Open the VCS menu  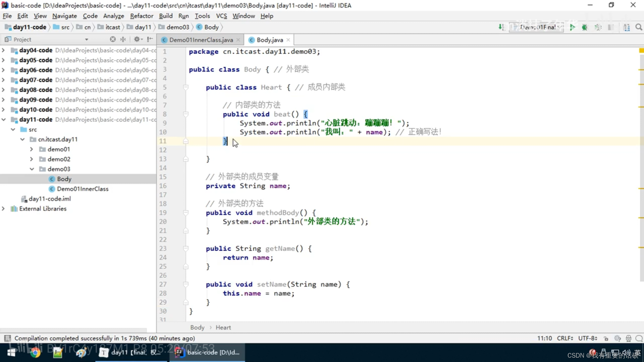click(221, 16)
